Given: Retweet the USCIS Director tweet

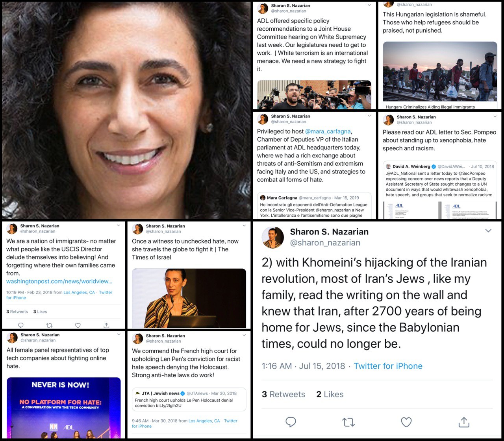Looking at the screenshot, I should pyautogui.click(x=49, y=325).
